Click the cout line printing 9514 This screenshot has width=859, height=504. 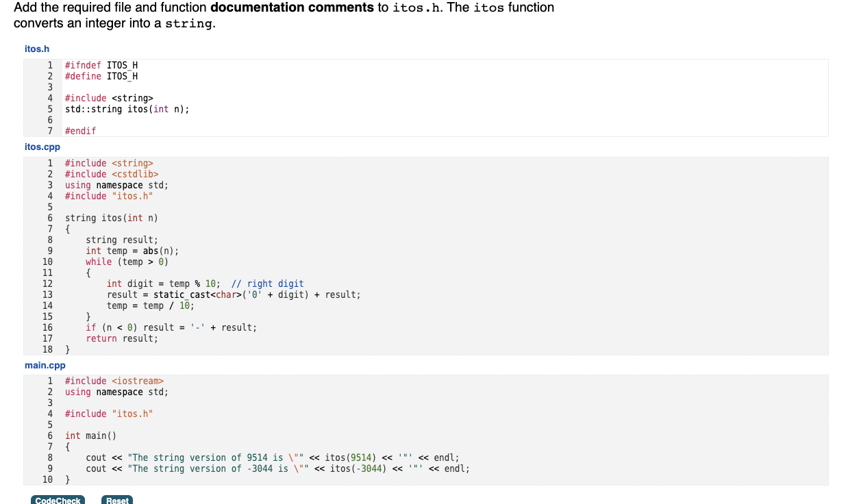point(271,457)
